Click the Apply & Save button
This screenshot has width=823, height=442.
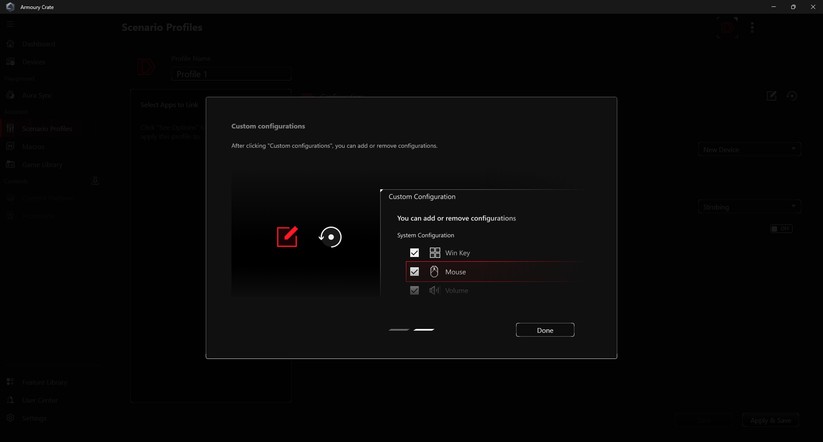point(771,420)
